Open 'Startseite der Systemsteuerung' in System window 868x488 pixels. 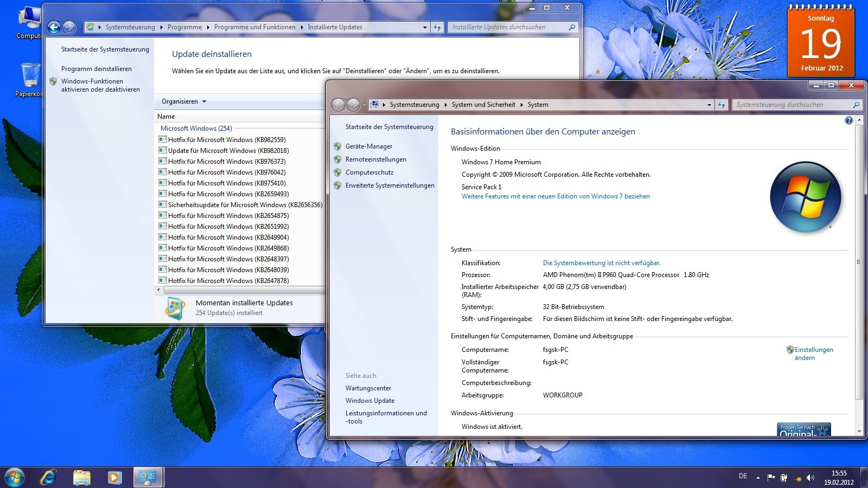[x=390, y=127]
